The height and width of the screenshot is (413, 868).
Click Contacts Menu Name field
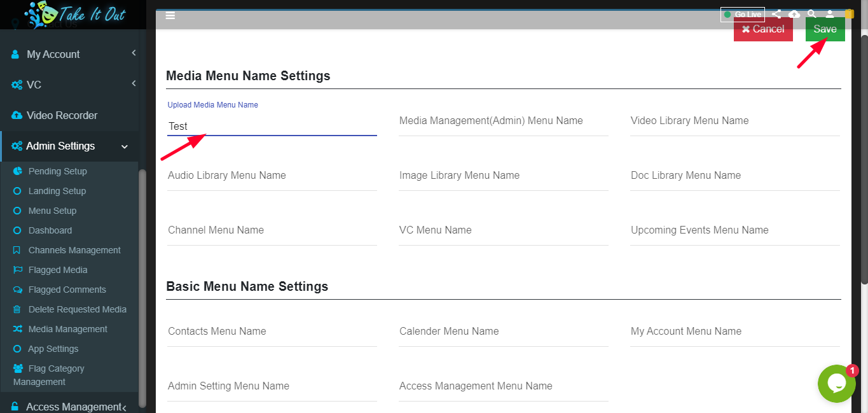(272, 332)
